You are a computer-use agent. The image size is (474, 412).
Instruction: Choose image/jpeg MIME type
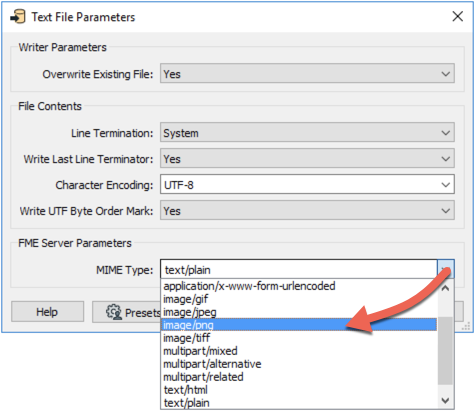coord(299,312)
